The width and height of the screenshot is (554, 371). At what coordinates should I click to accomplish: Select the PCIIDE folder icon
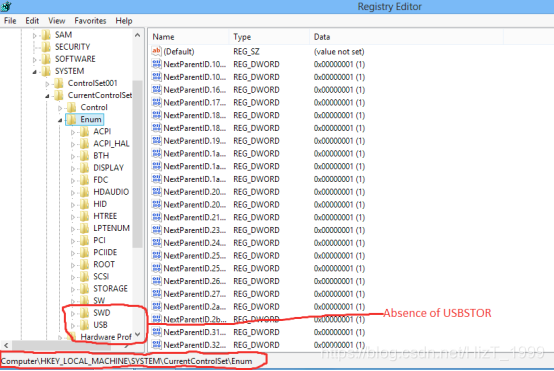84,252
